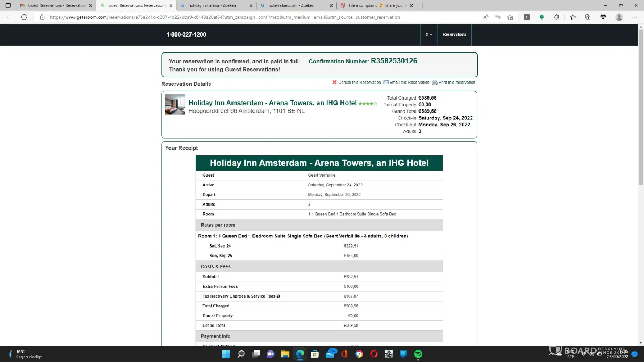Click the hotel room thumbnail image
The height and width of the screenshot is (362, 644).
175,105
